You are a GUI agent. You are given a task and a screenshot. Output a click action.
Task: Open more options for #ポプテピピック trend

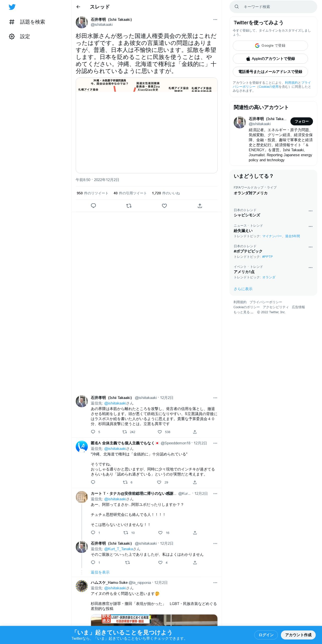click(310, 247)
